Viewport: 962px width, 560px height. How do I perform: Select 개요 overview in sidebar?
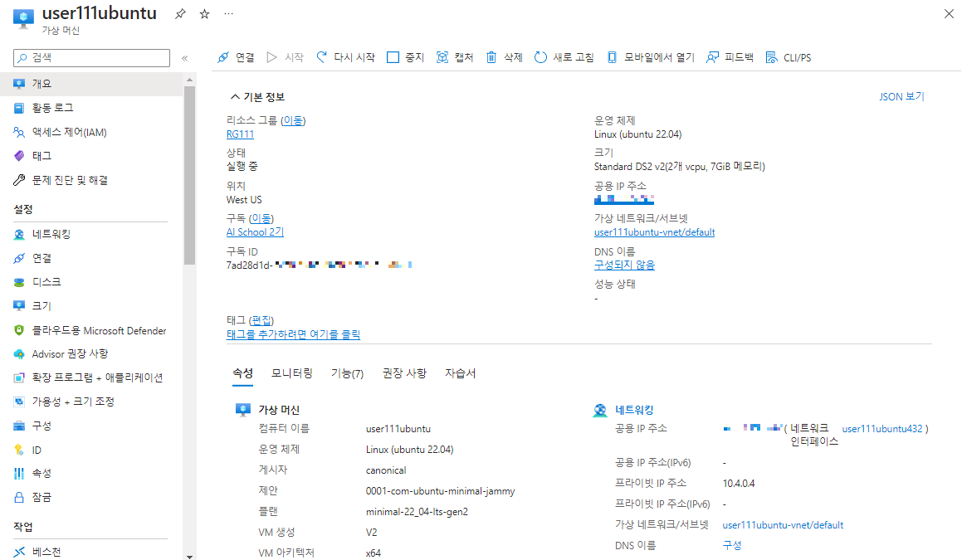[91, 84]
